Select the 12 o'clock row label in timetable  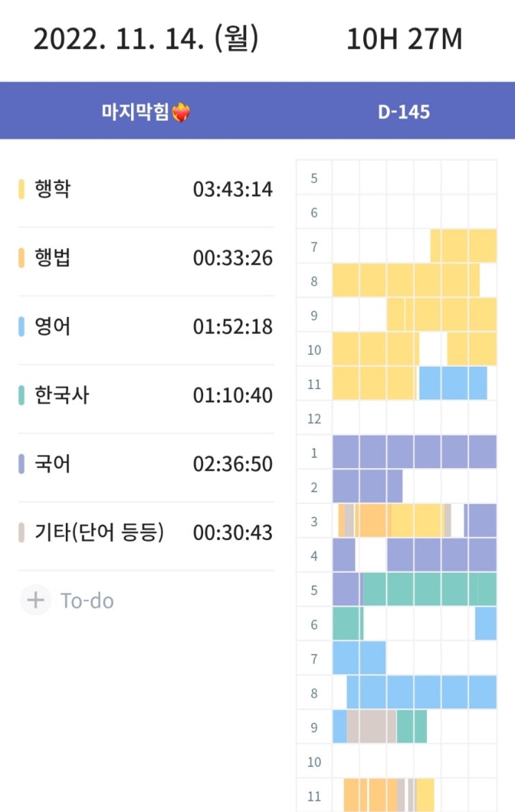(x=314, y=419)
